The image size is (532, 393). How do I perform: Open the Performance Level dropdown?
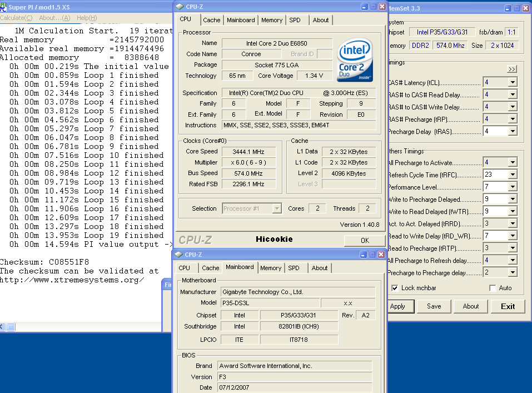pos(513,187)
